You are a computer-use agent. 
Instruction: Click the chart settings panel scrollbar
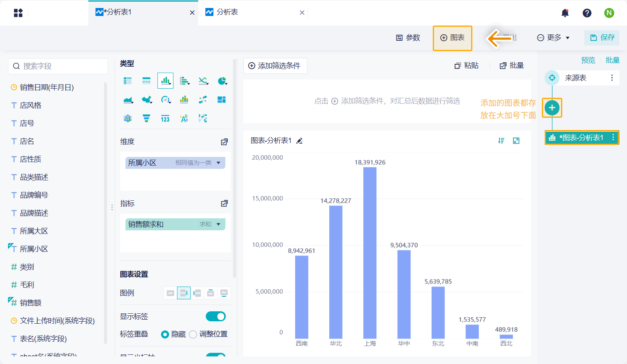(234, 168)
